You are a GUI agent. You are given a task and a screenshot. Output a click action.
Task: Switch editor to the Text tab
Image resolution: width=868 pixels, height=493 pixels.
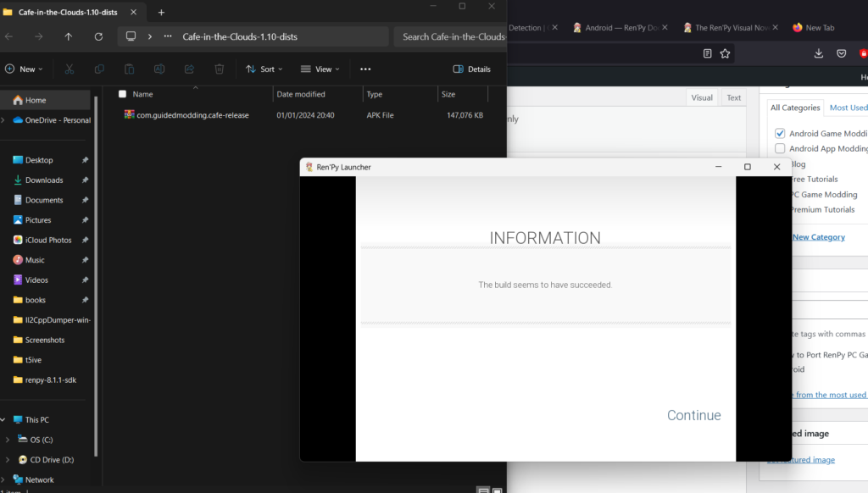click(x=733, y=97)
